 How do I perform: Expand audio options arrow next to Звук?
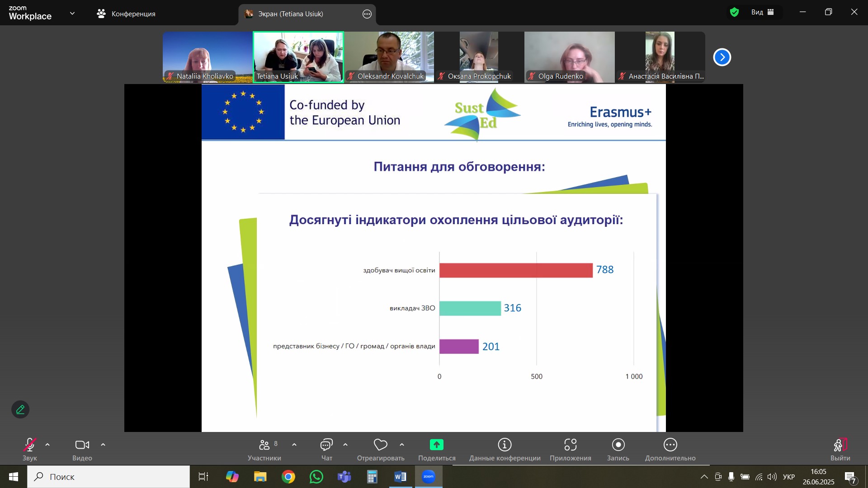47,445
